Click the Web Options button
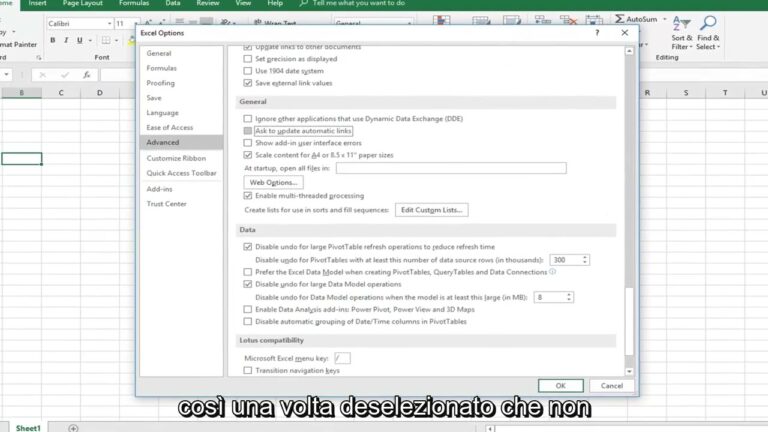This screenshot has width=768, height=432. click(273, 182)
